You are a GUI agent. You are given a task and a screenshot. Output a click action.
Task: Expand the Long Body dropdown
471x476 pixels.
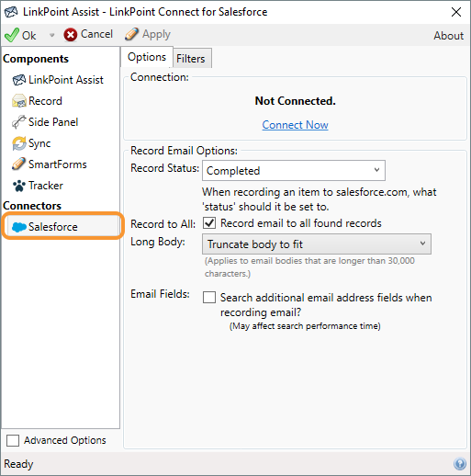coord(317,244)
